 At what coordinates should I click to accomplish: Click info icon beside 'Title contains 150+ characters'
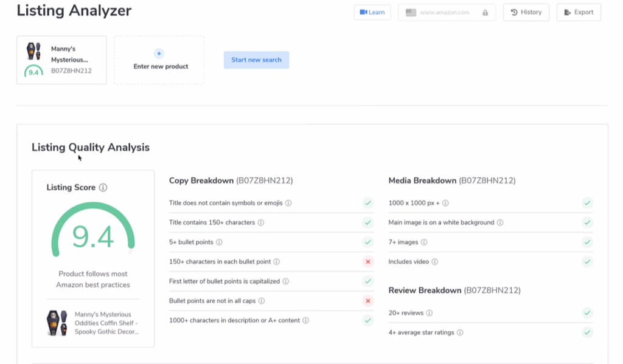[x=260, y=222]
